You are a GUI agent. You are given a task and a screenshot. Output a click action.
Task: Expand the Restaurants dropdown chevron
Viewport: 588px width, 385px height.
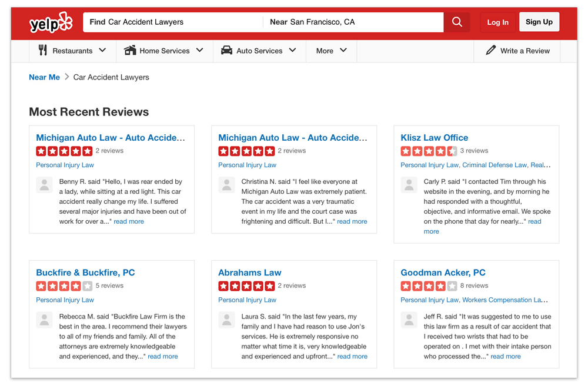click(102, 50)
